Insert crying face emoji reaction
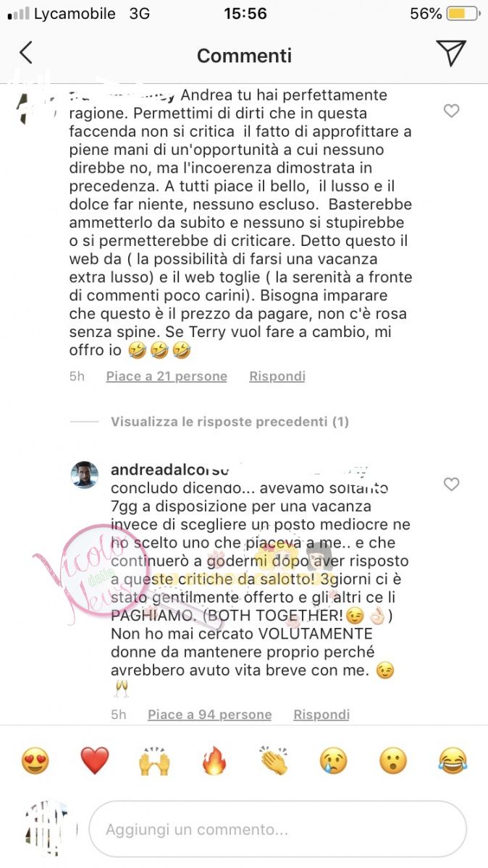 (334, 761)
